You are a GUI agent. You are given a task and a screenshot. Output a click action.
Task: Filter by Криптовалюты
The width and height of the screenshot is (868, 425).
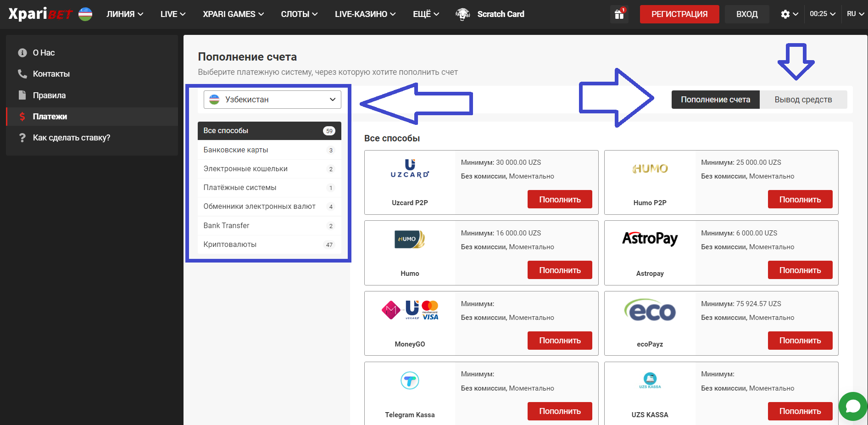[269, 245]
